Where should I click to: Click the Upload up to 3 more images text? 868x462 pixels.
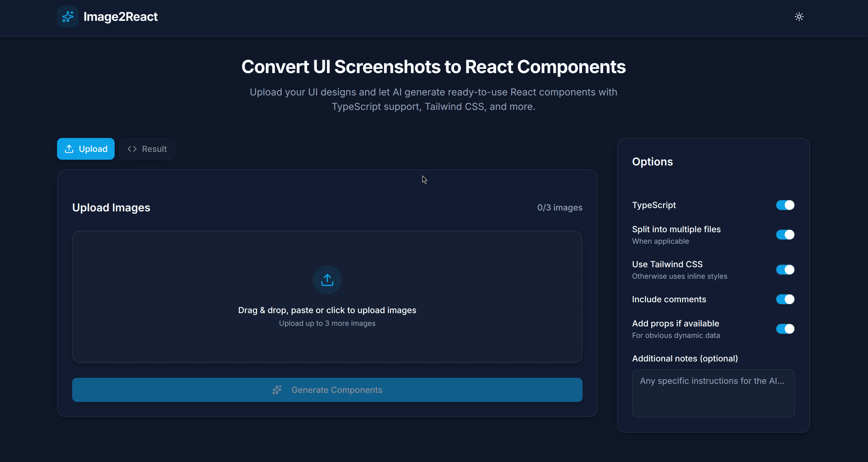[327, 323]
